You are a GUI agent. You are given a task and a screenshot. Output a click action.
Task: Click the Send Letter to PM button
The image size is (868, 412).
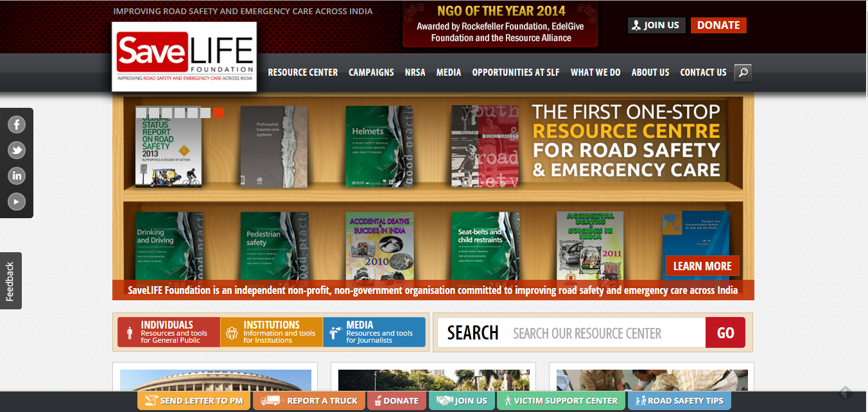tap(193, 401)
